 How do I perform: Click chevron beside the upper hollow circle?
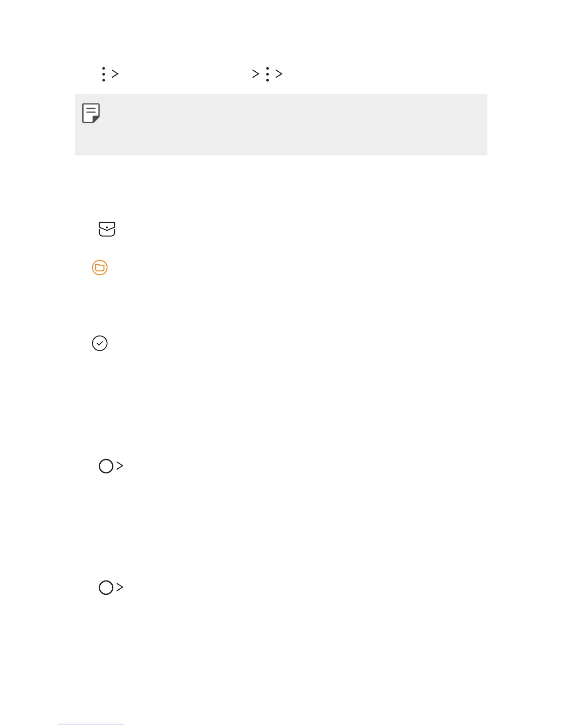pyautogui.click(x=120, y=466)
